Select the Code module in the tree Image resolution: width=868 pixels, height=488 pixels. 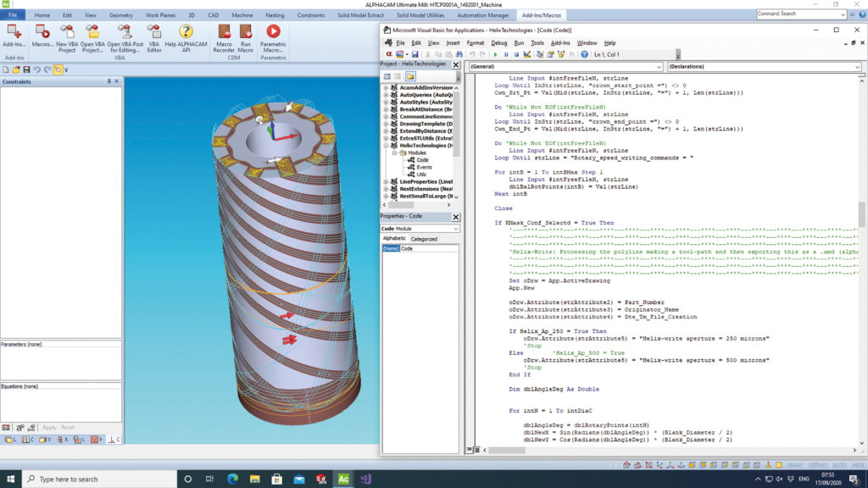[422, 160]
